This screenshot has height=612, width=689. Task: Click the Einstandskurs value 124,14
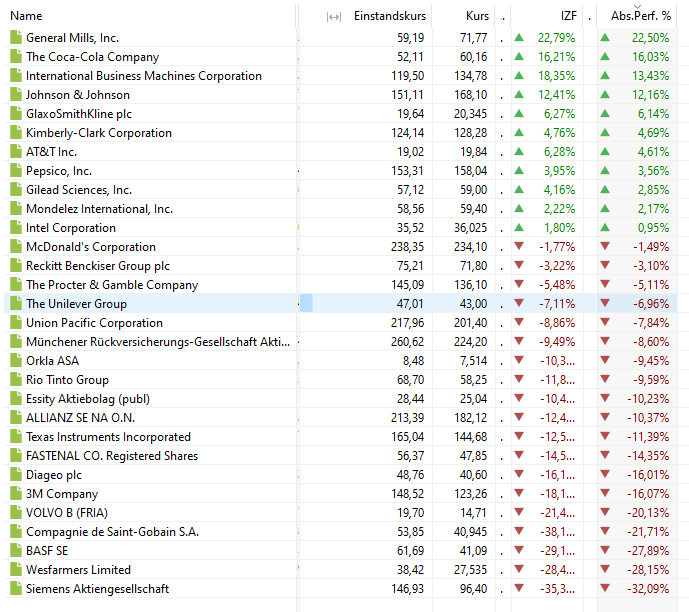pos(407,133)
